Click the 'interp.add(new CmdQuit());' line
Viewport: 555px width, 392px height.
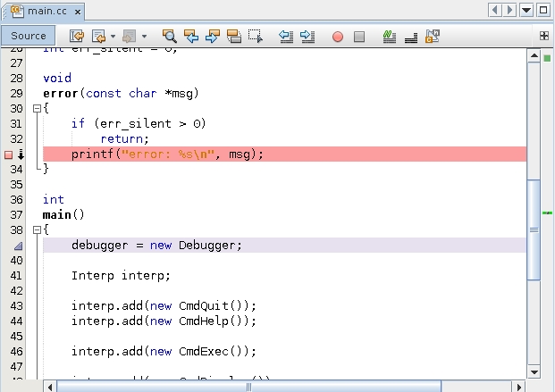tap(164, 305)
